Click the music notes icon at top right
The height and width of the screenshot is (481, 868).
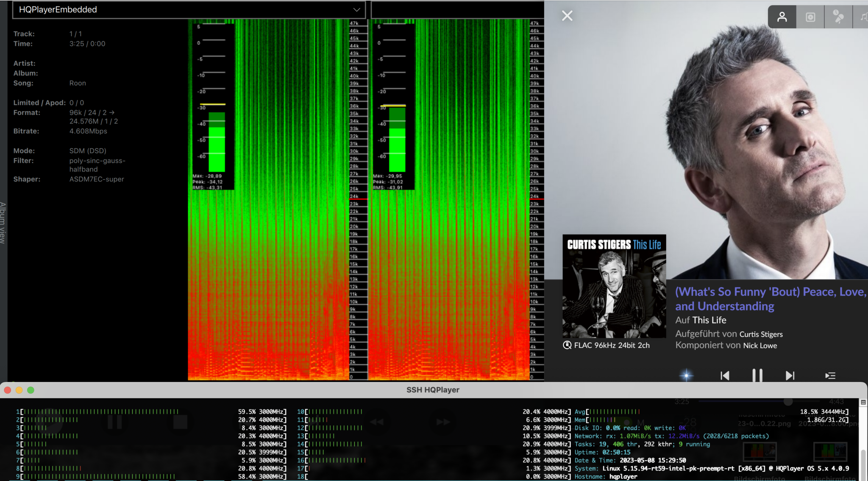tap(865, 17)
